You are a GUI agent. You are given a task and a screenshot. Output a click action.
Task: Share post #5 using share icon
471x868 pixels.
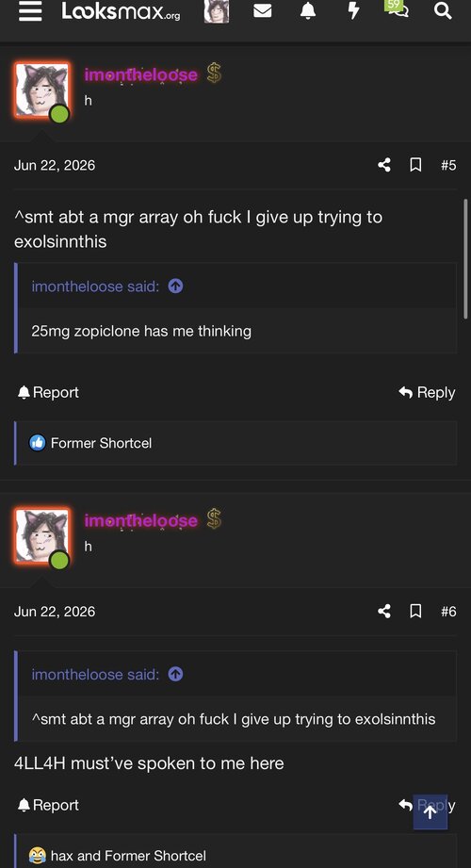coord(384,165)
